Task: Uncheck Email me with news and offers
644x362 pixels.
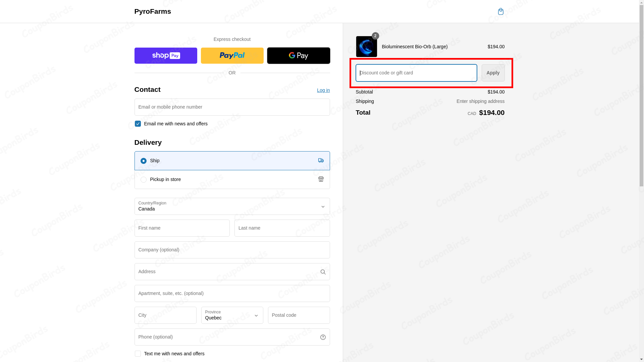Action: pos(138,124)
